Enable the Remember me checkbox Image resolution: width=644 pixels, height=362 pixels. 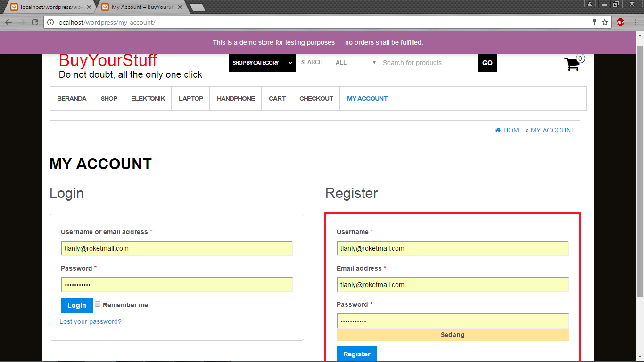97,304
